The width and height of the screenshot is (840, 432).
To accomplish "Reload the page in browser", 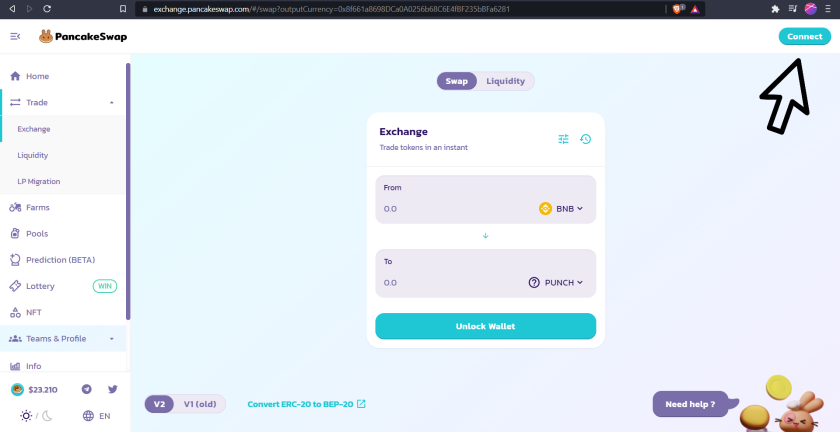I will [x=47, y=9].
